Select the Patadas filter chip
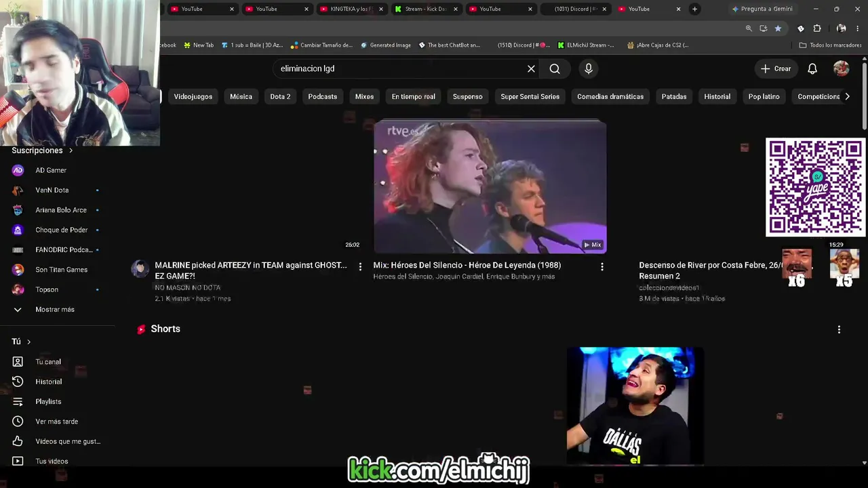Image resolution: width=868 pixels, height=488 pixels. point(674,96)
